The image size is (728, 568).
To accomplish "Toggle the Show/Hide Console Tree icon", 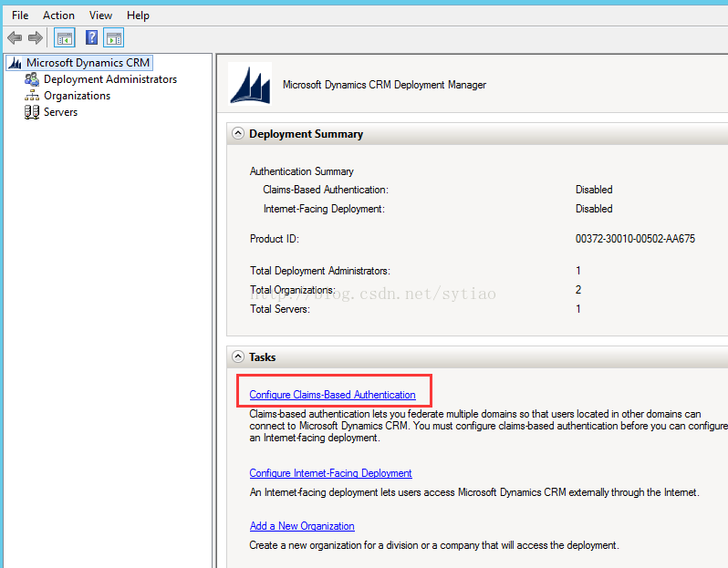I will (65, 38).
